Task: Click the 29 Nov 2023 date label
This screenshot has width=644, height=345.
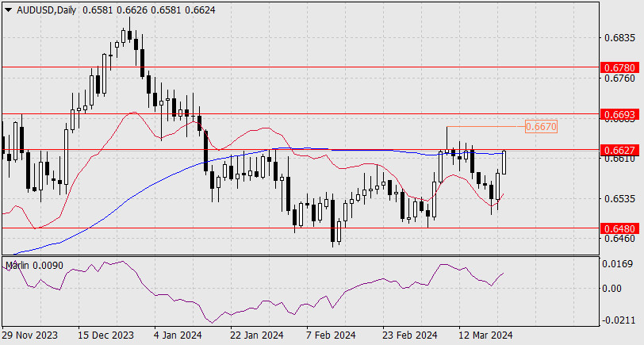Action: [29, 335]
